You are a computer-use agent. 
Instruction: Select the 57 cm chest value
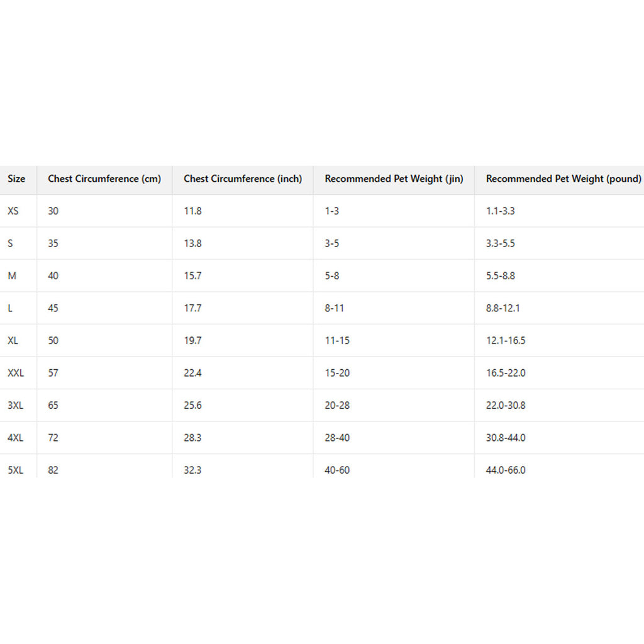click(x=53, y=373)
